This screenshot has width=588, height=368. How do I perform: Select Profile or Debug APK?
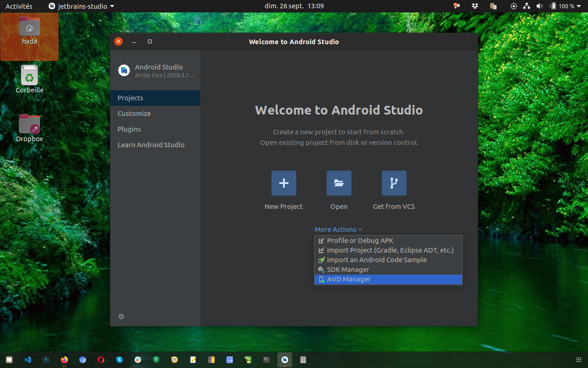388,241
